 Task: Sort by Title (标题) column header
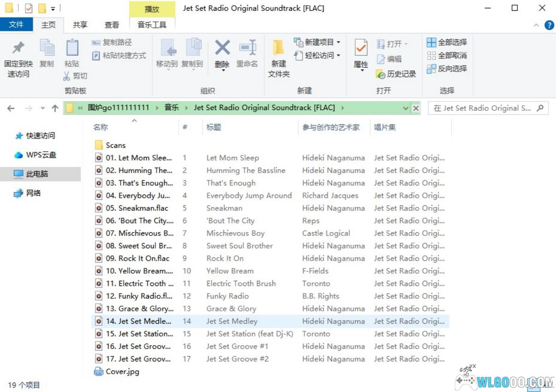click(214, 127)
